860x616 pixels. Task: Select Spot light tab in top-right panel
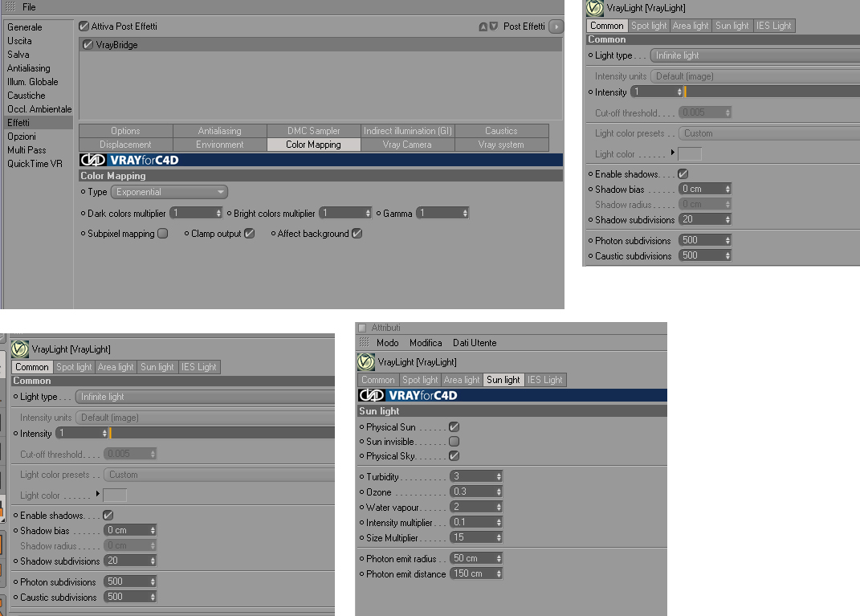coord(649,26)
